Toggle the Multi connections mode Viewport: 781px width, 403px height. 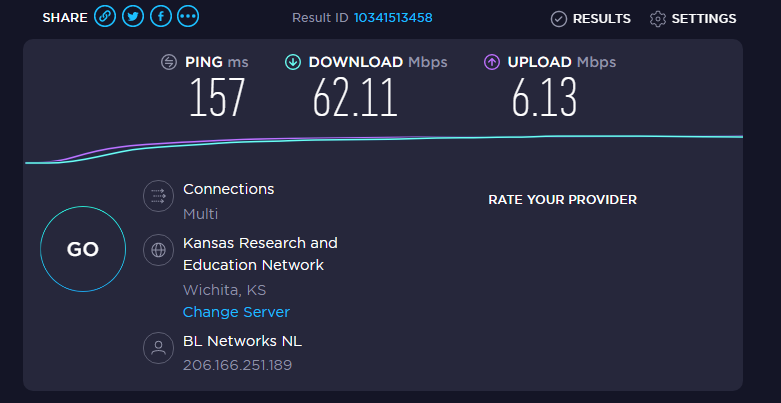pos(200,214)
